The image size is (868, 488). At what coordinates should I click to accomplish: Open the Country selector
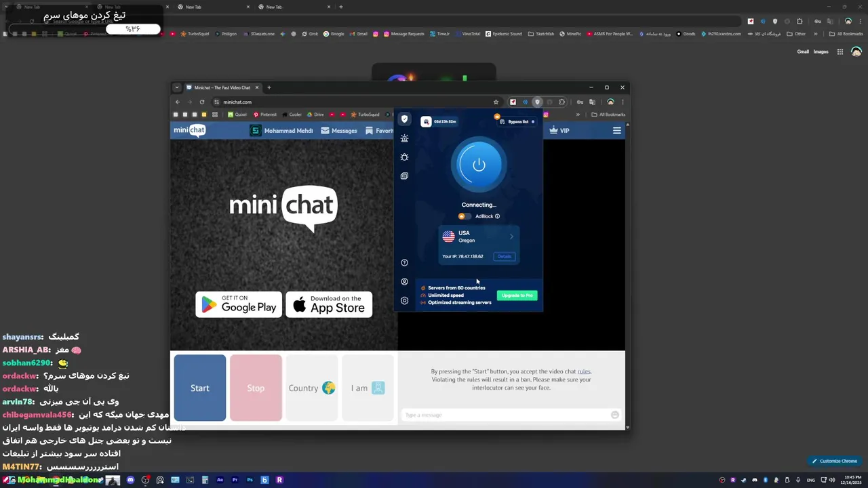click(x=312, y=388)
